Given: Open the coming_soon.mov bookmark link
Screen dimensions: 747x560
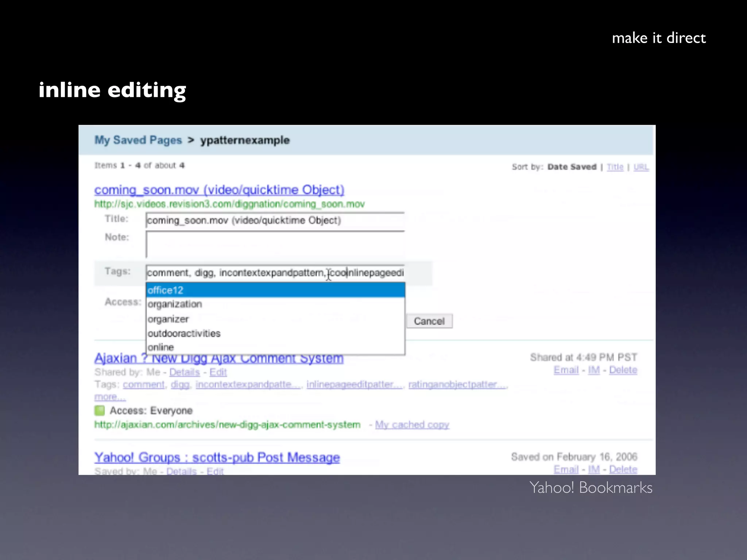Looking at the screenshot, I should click(219, 190).
